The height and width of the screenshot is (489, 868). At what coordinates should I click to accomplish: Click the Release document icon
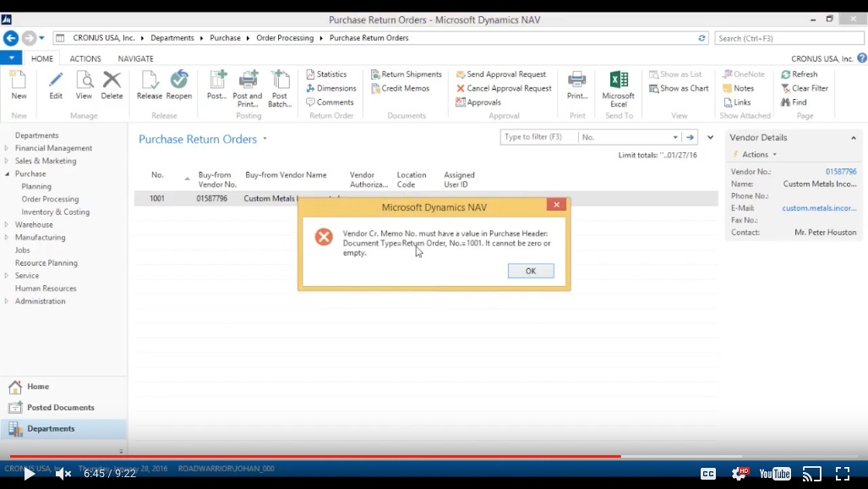coord(149,80)
